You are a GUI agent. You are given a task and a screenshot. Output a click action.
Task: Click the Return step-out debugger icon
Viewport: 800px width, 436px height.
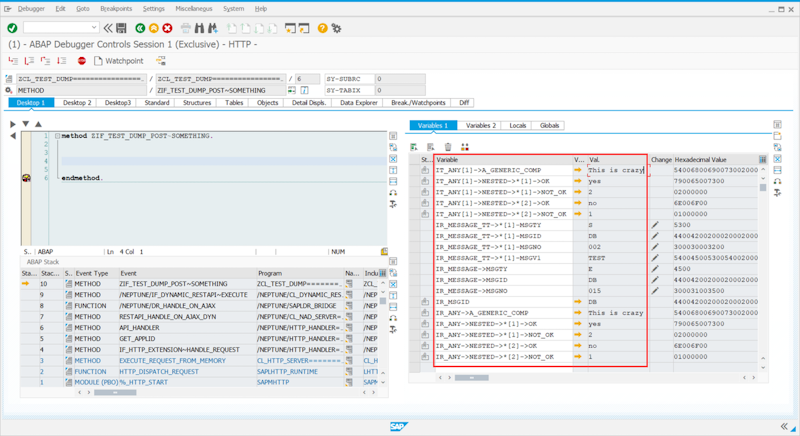45,61
